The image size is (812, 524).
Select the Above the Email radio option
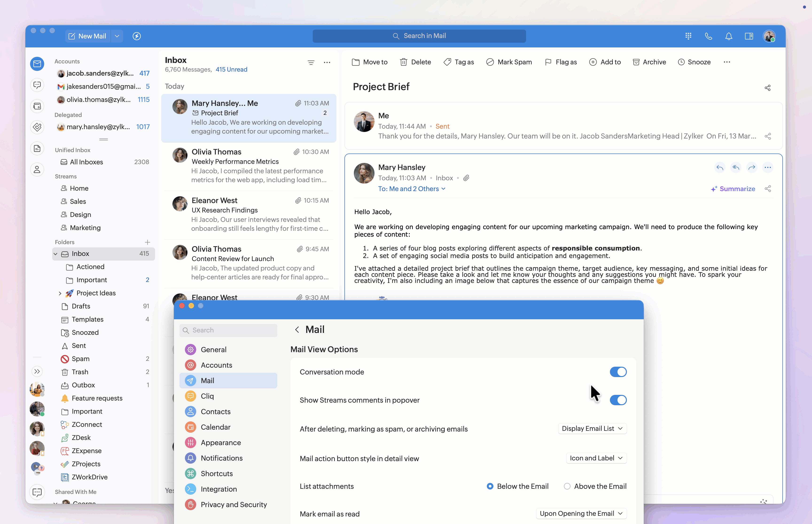pyautogui.click(x=567, y=486)
